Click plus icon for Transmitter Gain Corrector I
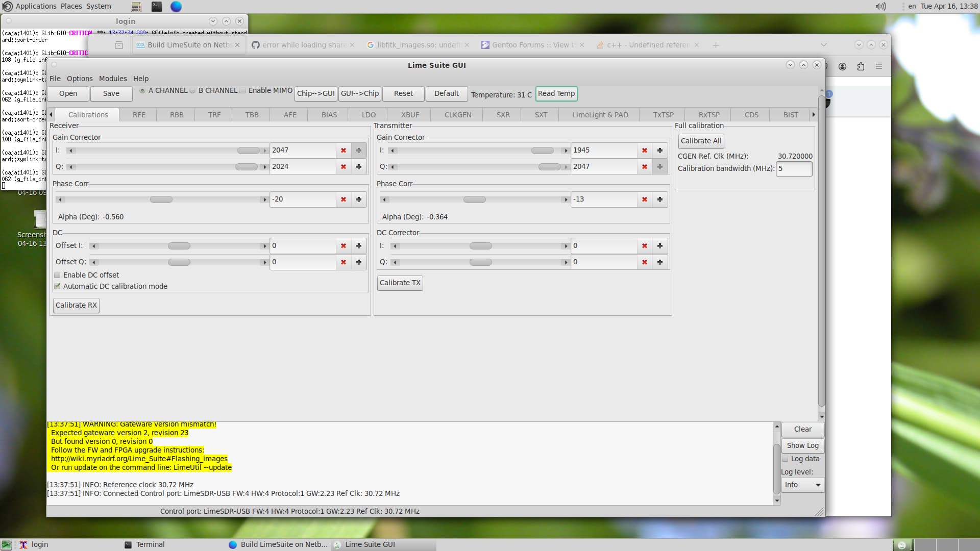 coord(660,151)
